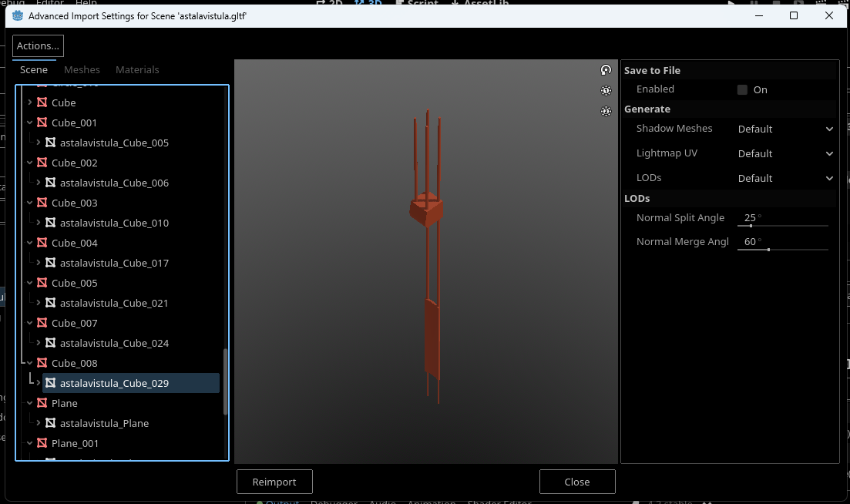Click the Normal Split Angle value field

[x=783, y=218]
